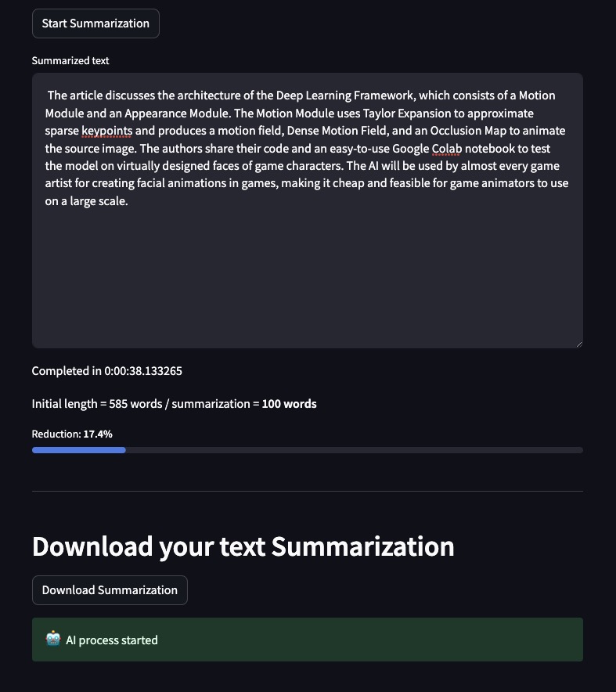Click the bold "100 words" summarization count
Screen dimensions: 616x692
[x=289, y=404]
